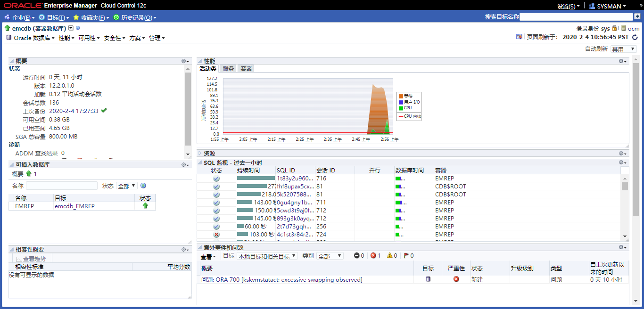
Task: Switch to the 服务 tab
Action: 228,68
